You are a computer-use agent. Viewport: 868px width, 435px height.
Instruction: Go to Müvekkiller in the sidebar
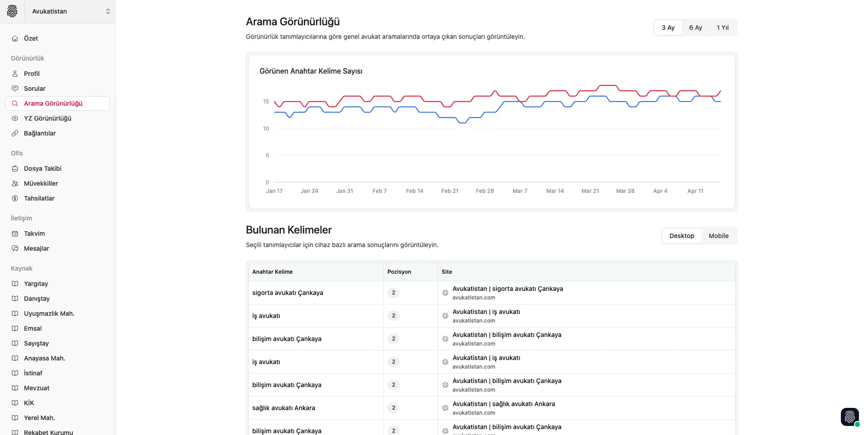41,183
